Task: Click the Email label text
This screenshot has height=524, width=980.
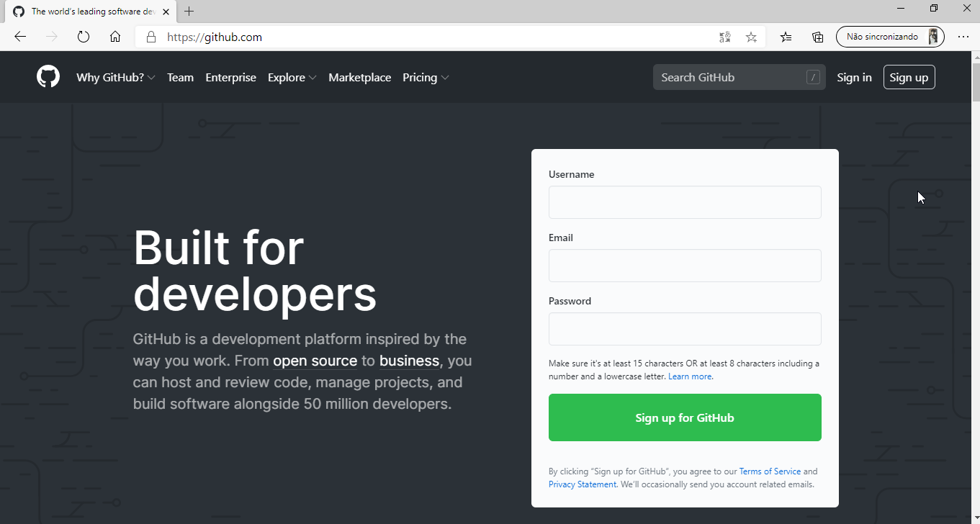Action: (x=561, y=238)
